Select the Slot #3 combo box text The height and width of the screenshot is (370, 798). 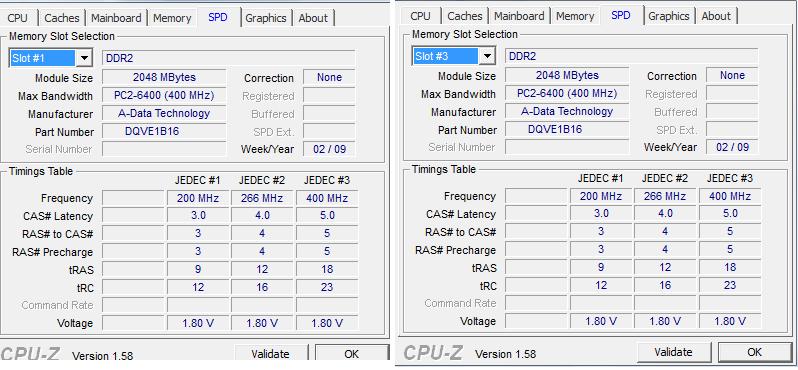[446, 56]
